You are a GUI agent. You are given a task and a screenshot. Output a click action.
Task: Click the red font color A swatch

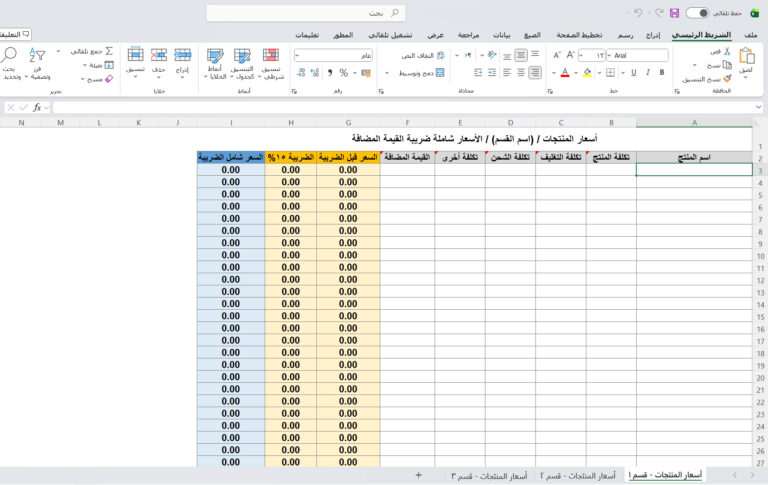point(565,73)
